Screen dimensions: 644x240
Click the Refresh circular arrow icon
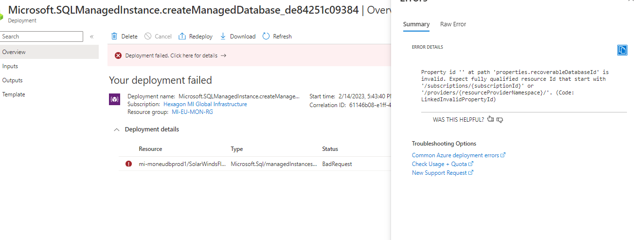click(x=266, y=37)
